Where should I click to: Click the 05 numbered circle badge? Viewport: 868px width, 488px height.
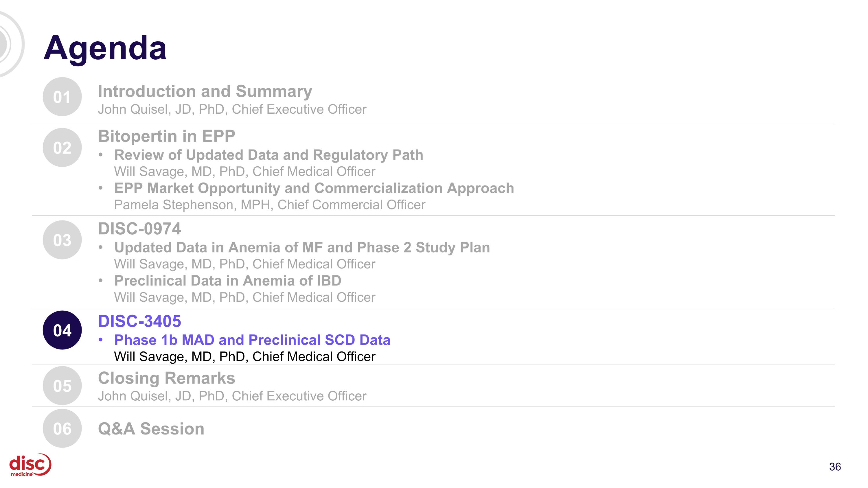pos(62,386)
